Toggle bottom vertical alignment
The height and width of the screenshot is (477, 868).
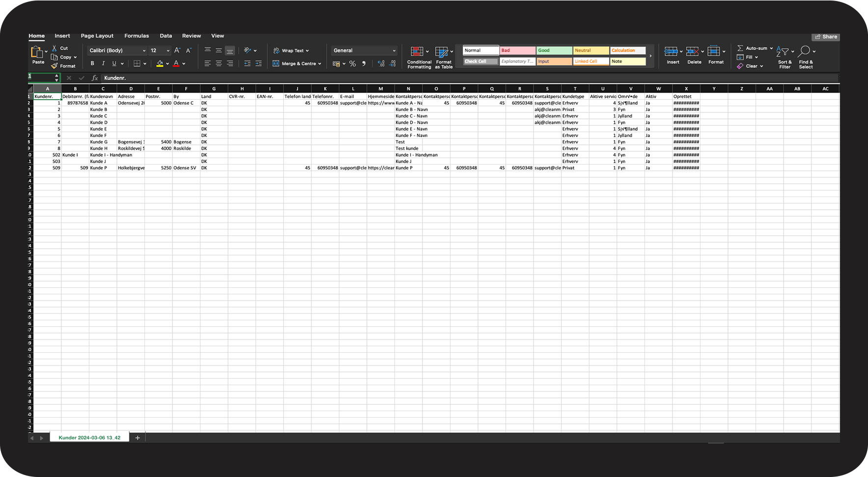click(x=230, y=51)
